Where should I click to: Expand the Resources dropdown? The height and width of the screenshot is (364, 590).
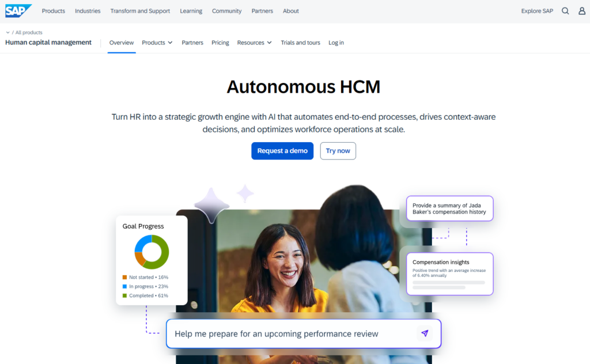click(254, 43)
